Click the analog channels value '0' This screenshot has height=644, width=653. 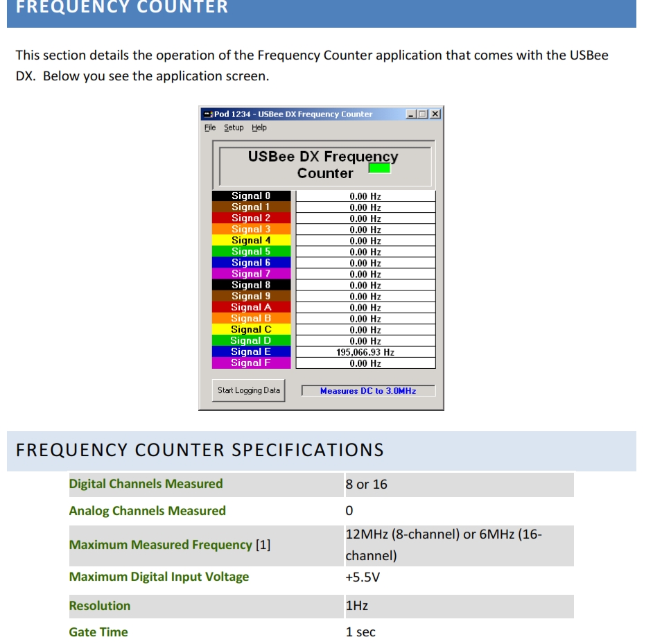(349, 511)
